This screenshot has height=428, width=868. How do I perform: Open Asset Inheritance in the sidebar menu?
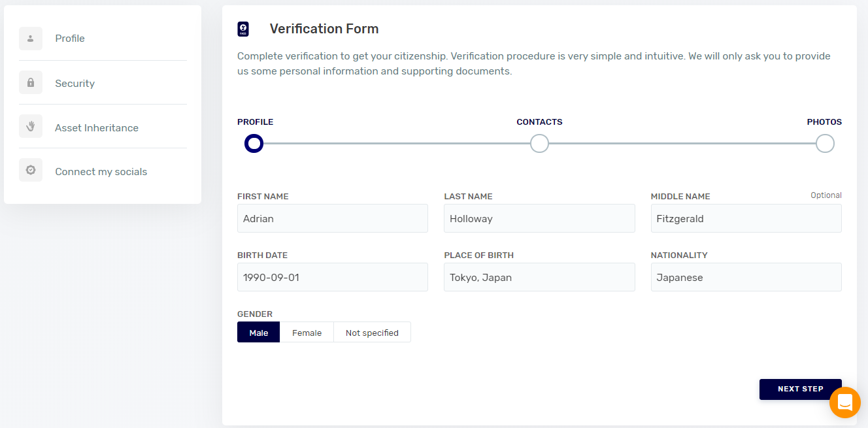point(97,128)
